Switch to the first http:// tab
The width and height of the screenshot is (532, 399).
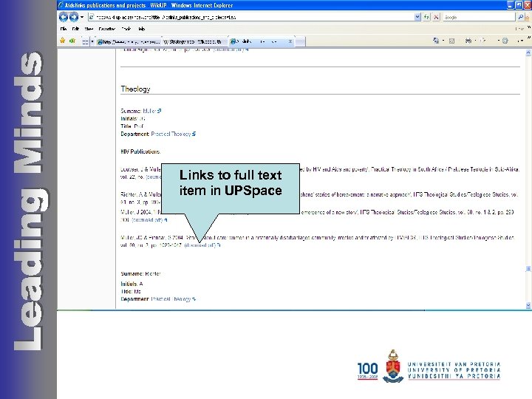tap(129, 41)
